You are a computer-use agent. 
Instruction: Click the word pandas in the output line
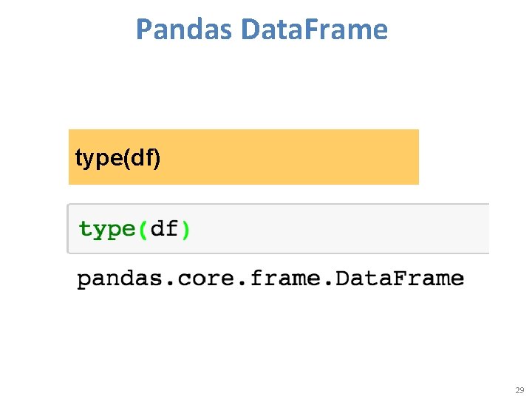pos(113,279)
